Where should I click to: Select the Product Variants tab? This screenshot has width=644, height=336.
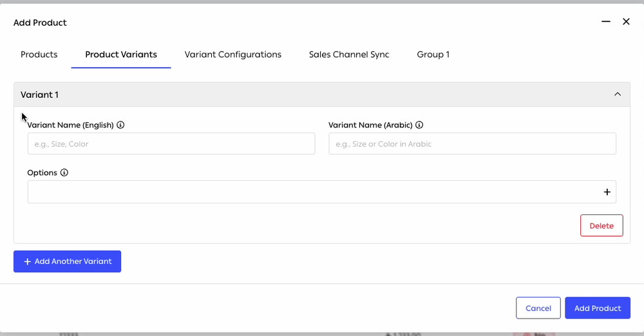click(x=121, y=55)
